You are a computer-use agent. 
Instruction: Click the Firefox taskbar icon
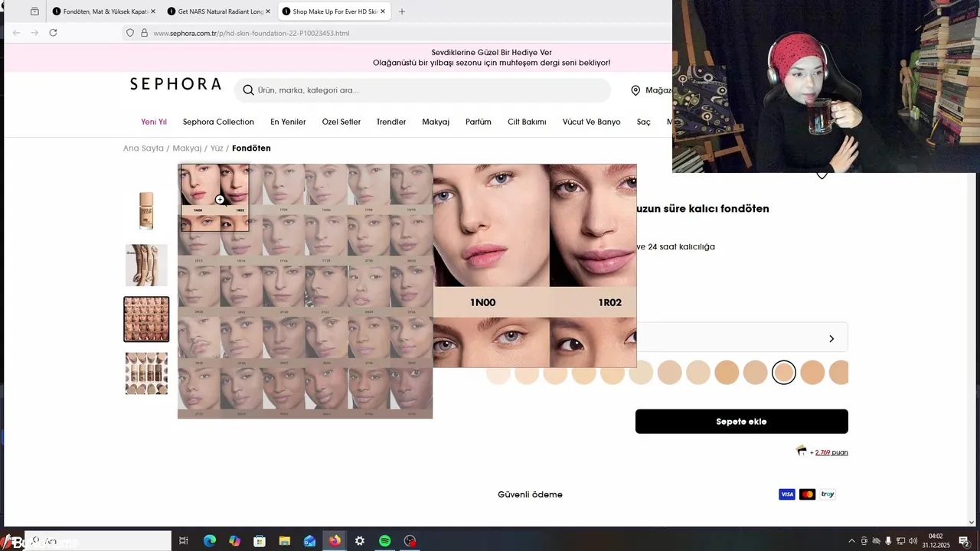point(335,541)
